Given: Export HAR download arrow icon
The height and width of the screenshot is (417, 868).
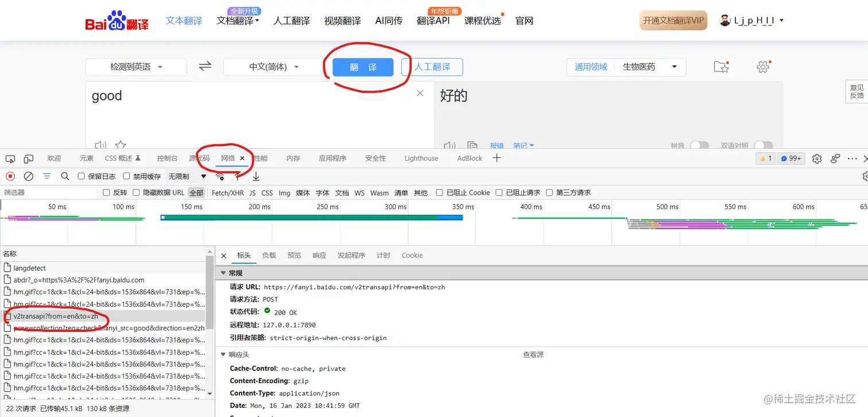Looking at the screenshot, I should [x=256, y=176].
